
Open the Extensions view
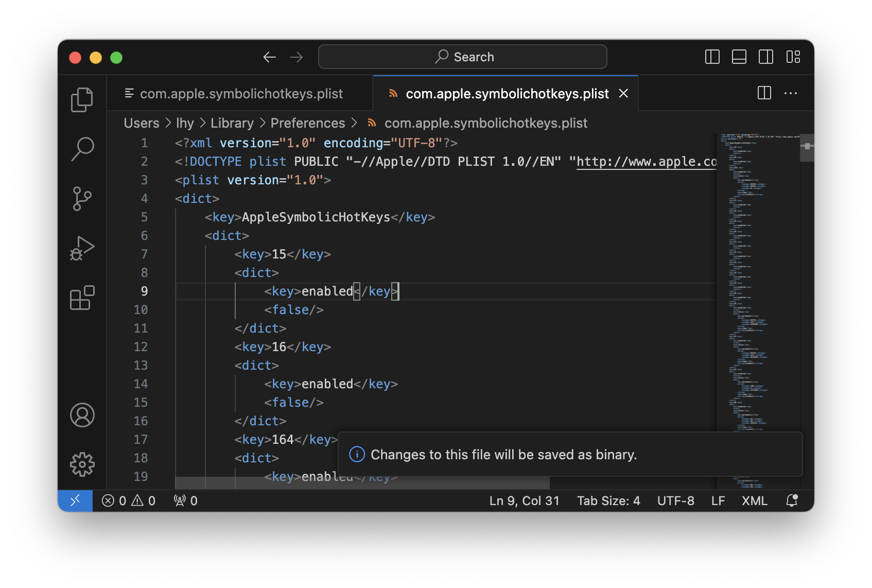point(82,298)
